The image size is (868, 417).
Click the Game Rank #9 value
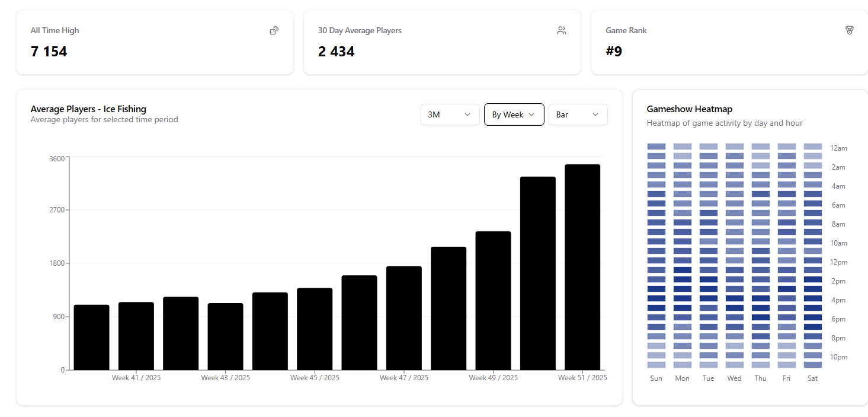614,52
